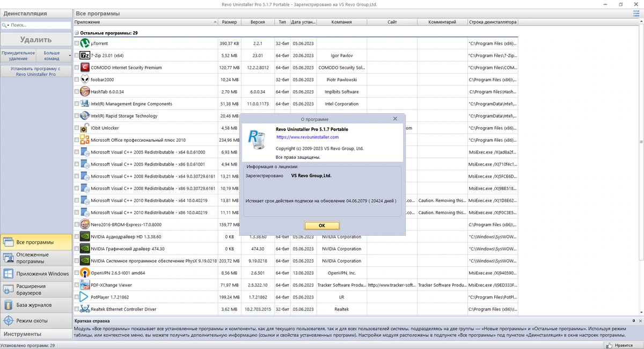
Task: Sort by the 'Размер' column header
Action: pyautogui.click(x=229, y=22)
